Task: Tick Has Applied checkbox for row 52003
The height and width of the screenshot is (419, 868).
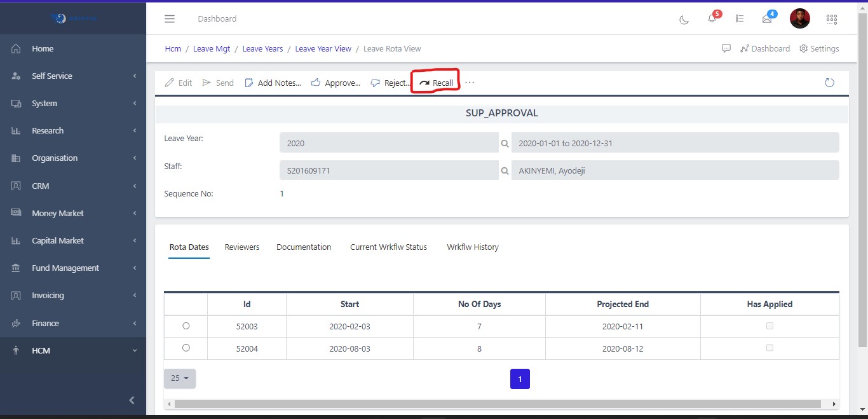Action: click(770, 326)
